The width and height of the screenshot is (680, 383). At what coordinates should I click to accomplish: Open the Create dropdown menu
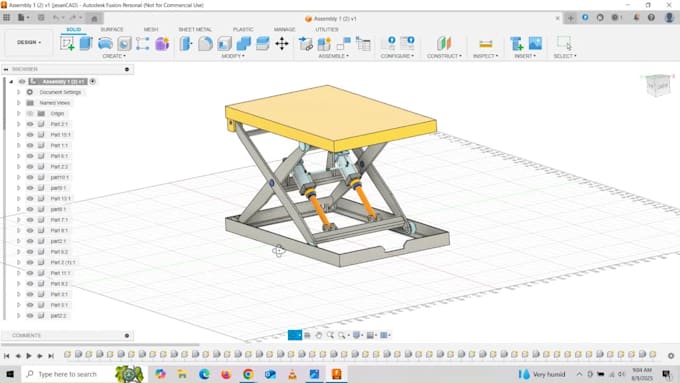114,56
